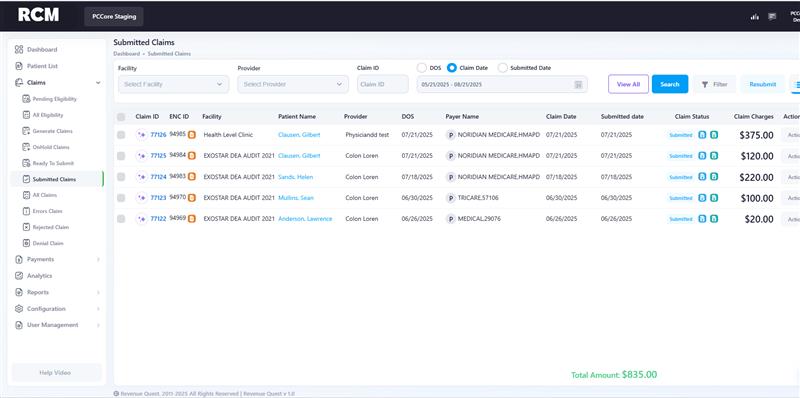Click the blue status icon for claim 77124
800x398 pixels.
703,177
